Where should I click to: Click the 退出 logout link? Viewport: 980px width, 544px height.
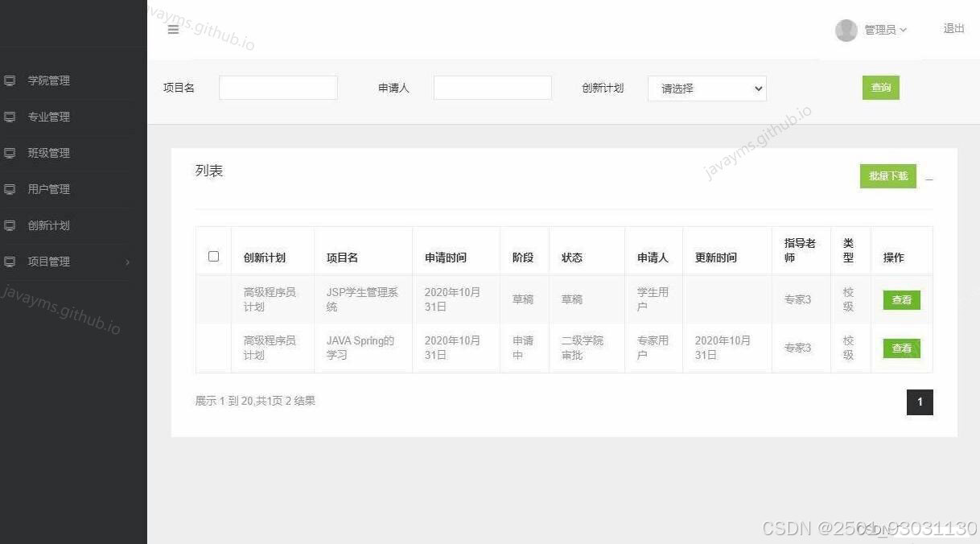(954, 28)
